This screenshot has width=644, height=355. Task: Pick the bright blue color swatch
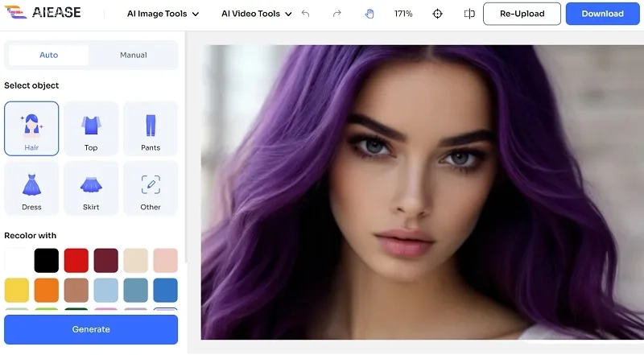pyautogui.click(x=166, y=290)
